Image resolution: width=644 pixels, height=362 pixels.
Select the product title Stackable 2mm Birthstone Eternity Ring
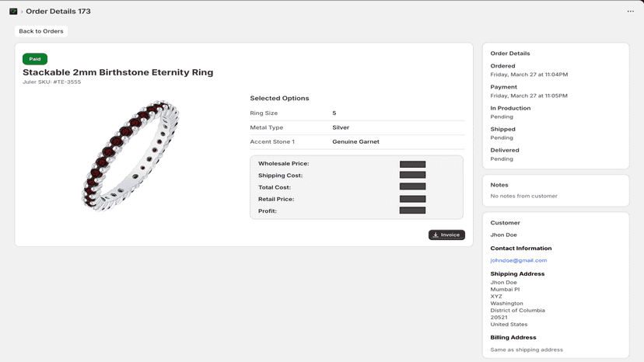tap(118, 72)
